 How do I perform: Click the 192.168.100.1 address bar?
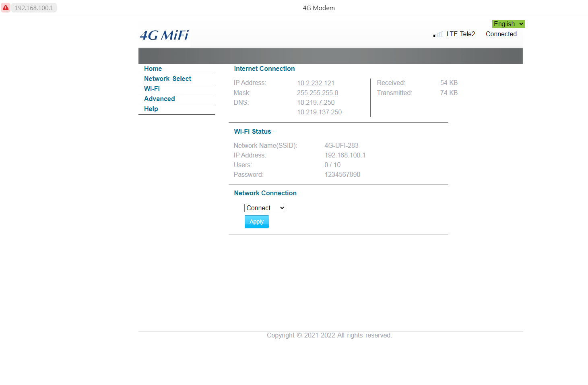pyautogui.click(x=34, y=8)
